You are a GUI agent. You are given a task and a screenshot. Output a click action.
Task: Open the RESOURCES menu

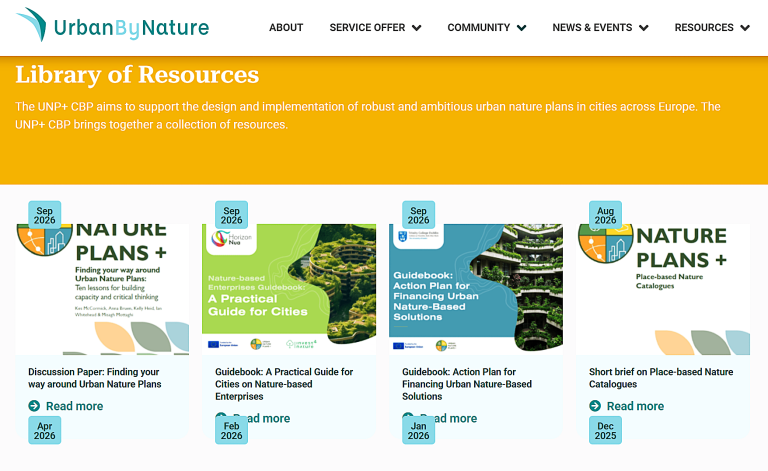704,27
